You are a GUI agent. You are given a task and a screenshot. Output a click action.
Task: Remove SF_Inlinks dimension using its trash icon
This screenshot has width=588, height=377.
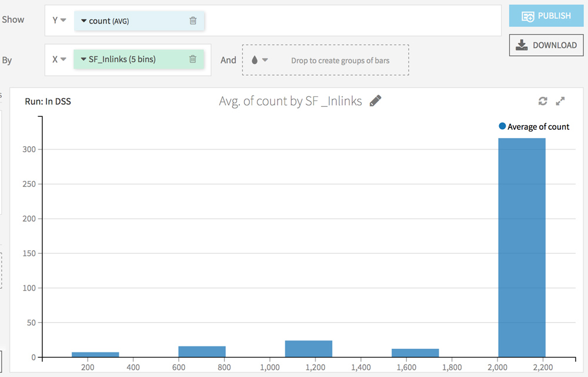coord(193,59)
